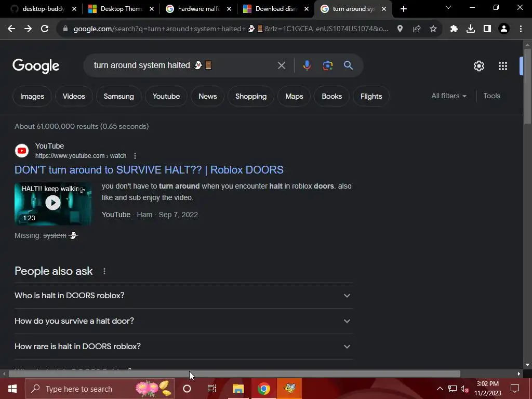This screenshot has width=532, height=399.
Task: Open Cortana from the taskbar
Action: [x=187, y=389]
